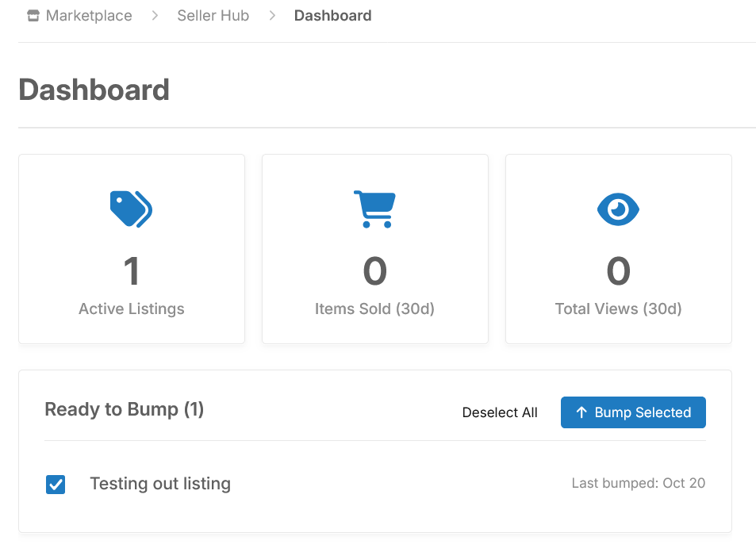
Task: Click the chevron before Dashboard breadcrumb
Action: point(272,16)
